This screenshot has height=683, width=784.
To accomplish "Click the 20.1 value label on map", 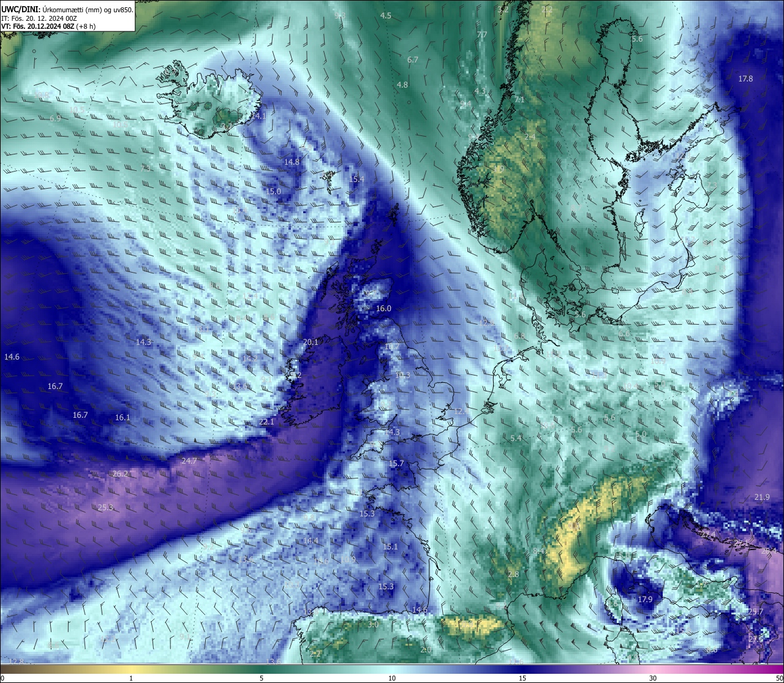I will 311,342.
